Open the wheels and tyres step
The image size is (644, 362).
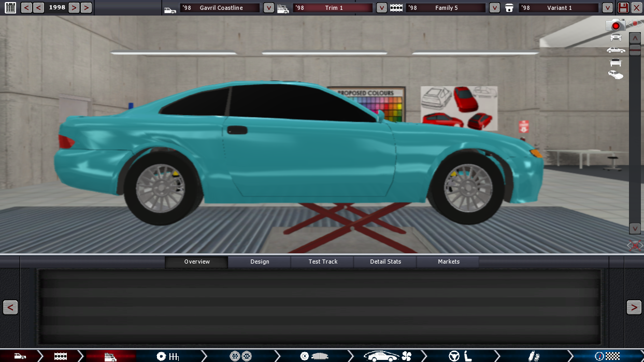pos(241,356)
